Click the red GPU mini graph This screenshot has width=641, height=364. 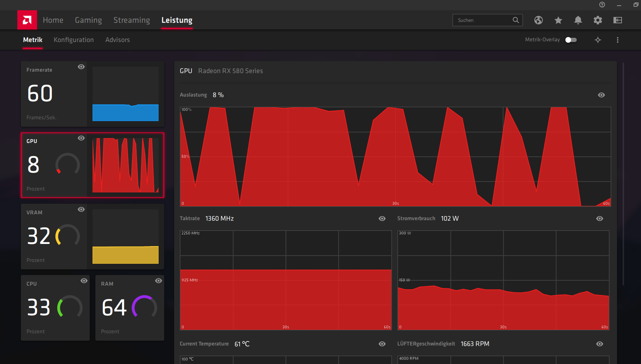click(125, 165)
